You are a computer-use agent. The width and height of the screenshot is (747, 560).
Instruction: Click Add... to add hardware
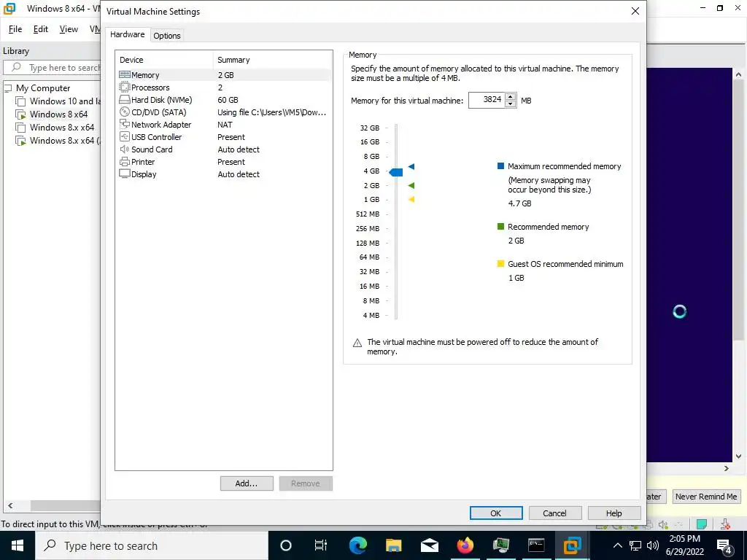click(247, 483)
